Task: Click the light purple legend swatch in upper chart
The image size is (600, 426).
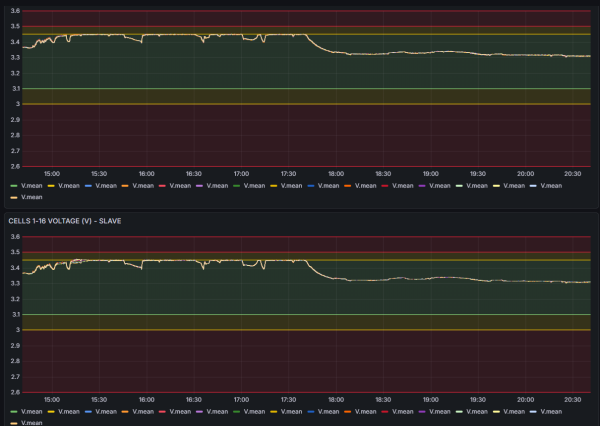Action: (x=199, y=186)
